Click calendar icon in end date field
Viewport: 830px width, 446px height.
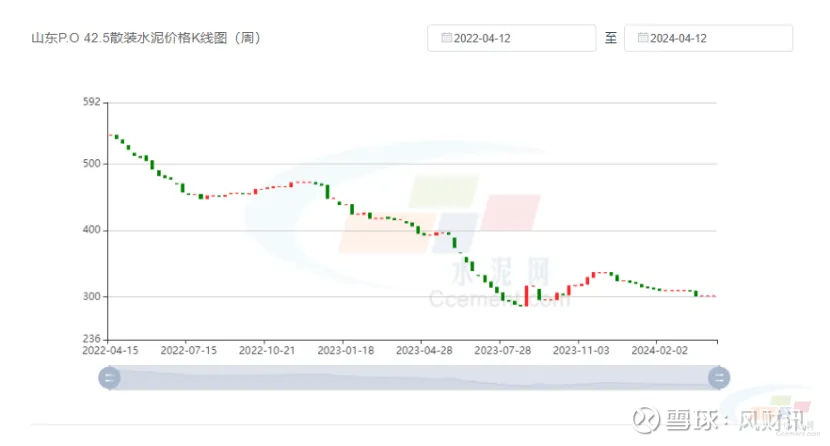click(643, 38)
